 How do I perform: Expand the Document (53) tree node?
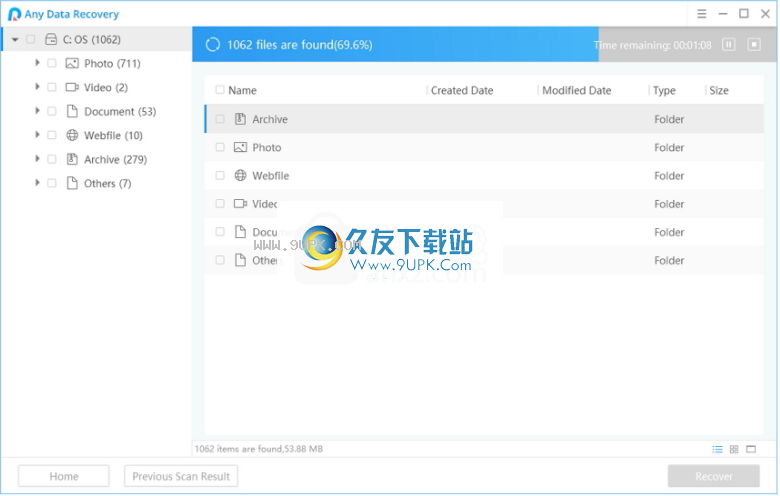tap(37, 110)
